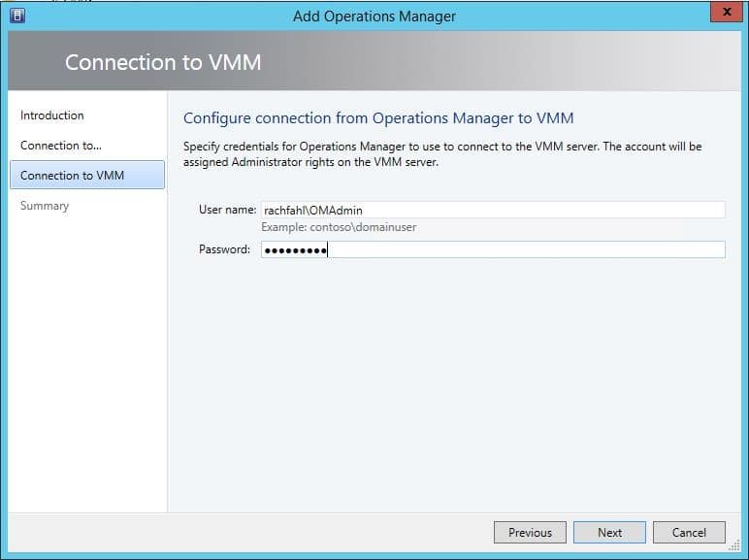Click the wizard icon in the title bar
749x560 pixels.
pyautogui.click(x=17, y=16)
